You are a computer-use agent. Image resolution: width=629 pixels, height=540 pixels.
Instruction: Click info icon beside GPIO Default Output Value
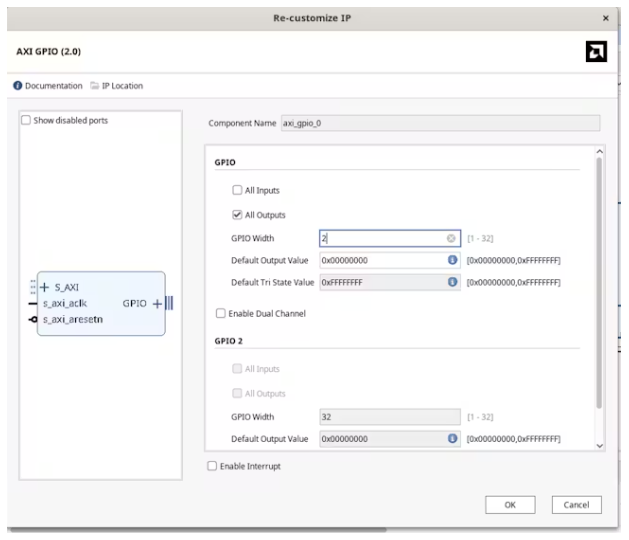pos(451,260)
